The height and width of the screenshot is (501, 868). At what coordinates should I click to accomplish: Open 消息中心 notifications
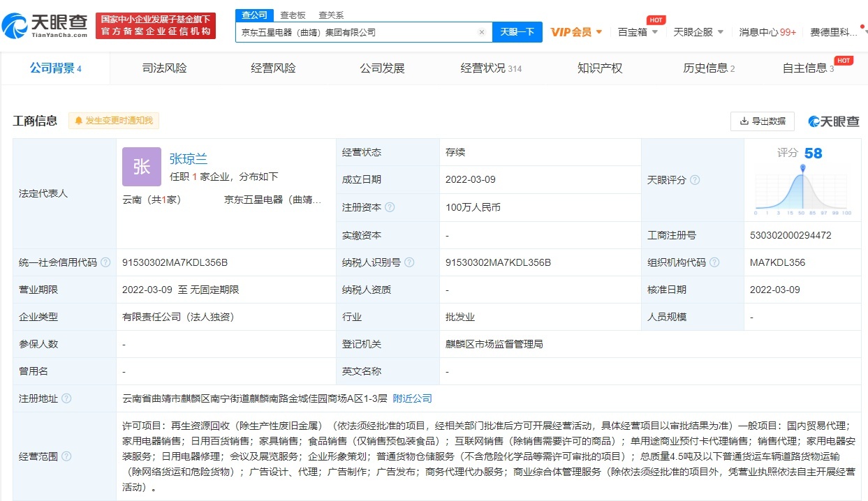coord(768,32)
